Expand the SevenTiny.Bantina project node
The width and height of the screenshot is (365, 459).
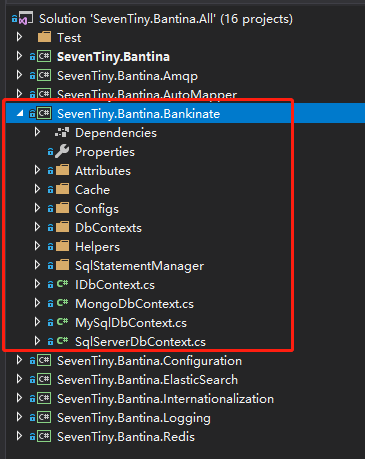[x=19, y=56]
